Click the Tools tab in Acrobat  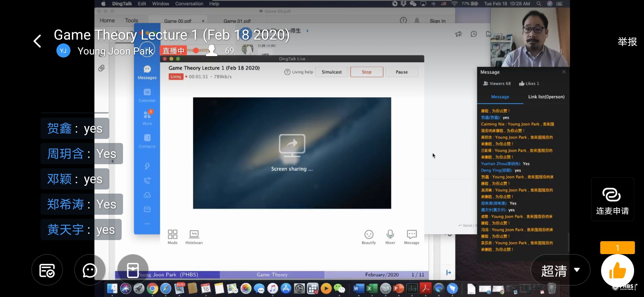coord(132,20)
